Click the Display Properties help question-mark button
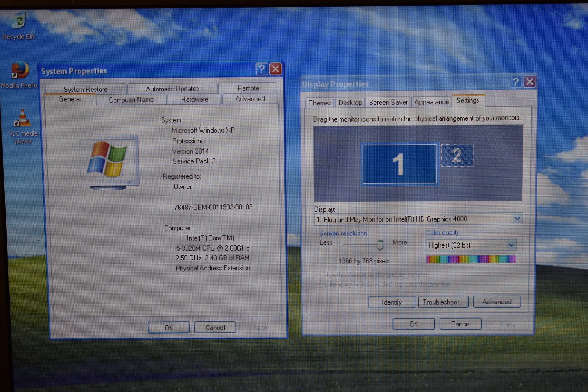This screenshot has width=588, height=392. point(516,82)
